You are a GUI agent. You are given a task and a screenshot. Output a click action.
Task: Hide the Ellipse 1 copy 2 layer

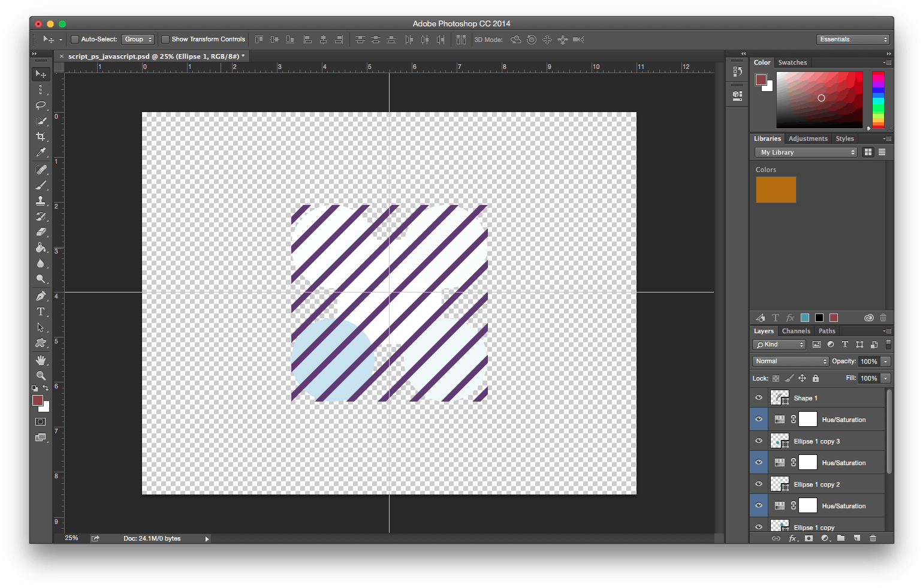tap(759, 484)
